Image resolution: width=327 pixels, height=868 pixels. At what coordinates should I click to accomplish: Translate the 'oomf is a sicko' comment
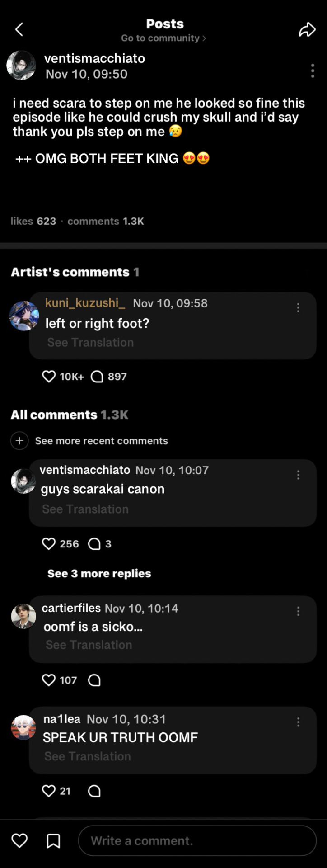point(89,645)
